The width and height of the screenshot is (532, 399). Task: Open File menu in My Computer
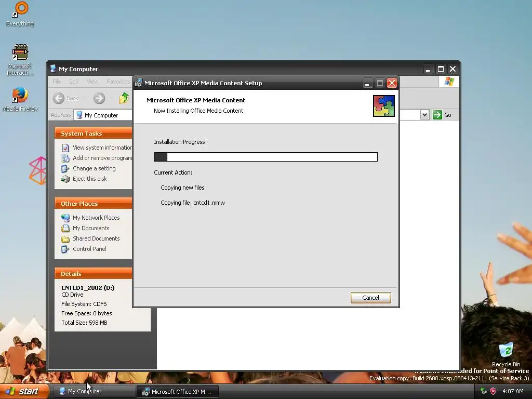tap(57, 82)
